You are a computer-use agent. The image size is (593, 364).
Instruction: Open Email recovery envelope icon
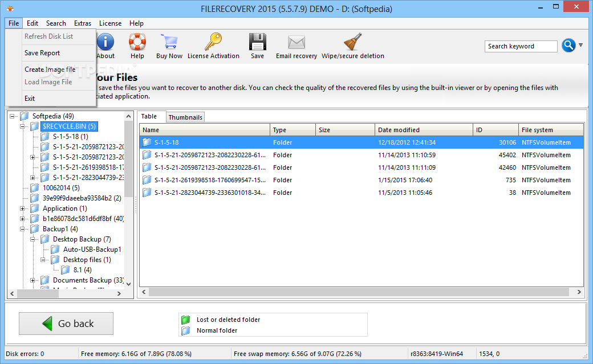click(296, 42)
